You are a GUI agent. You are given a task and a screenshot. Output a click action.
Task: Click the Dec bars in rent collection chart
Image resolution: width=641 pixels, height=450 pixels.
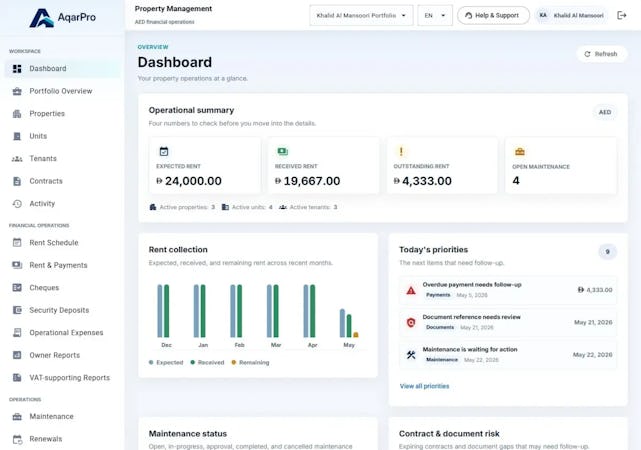(x=163, y=311)
